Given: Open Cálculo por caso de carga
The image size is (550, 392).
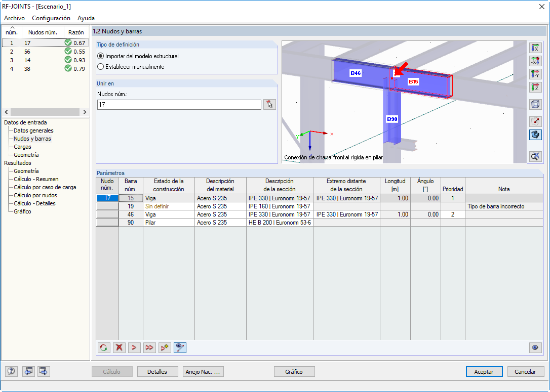Looking at the screenshot, I should (45, 187).
